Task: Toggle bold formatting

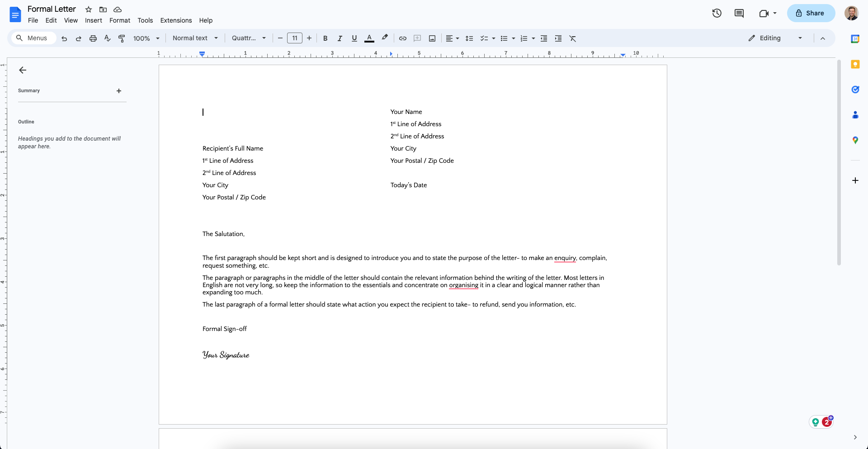Action: coord(325,38)
